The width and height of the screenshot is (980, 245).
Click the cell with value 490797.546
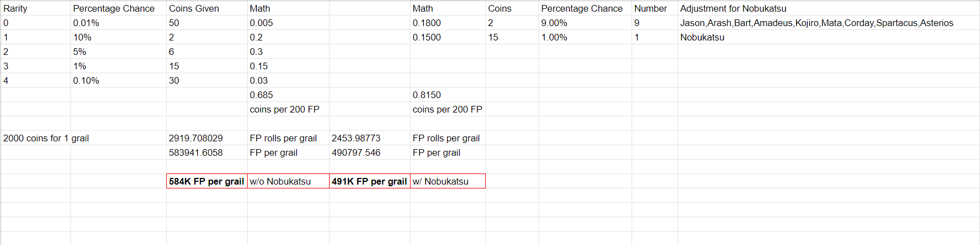click(370, 152)
